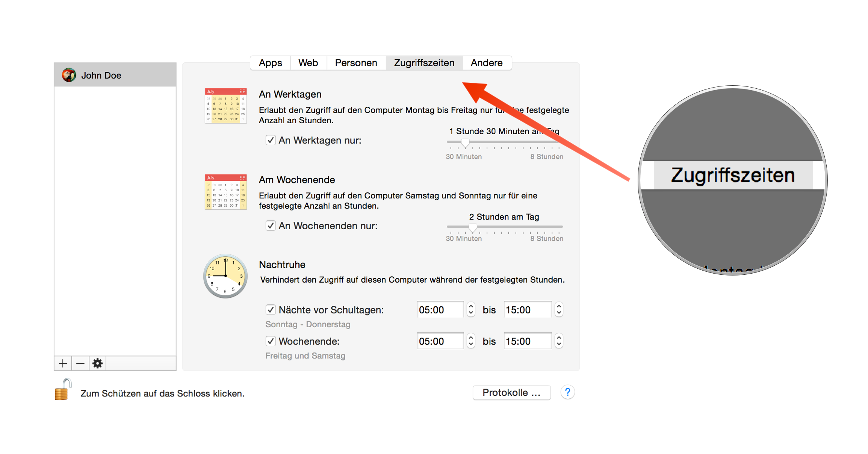The image size is (868, 454).
Task: Click the clock icon next to Nachtruhe
Action: [x=225, y=276]
